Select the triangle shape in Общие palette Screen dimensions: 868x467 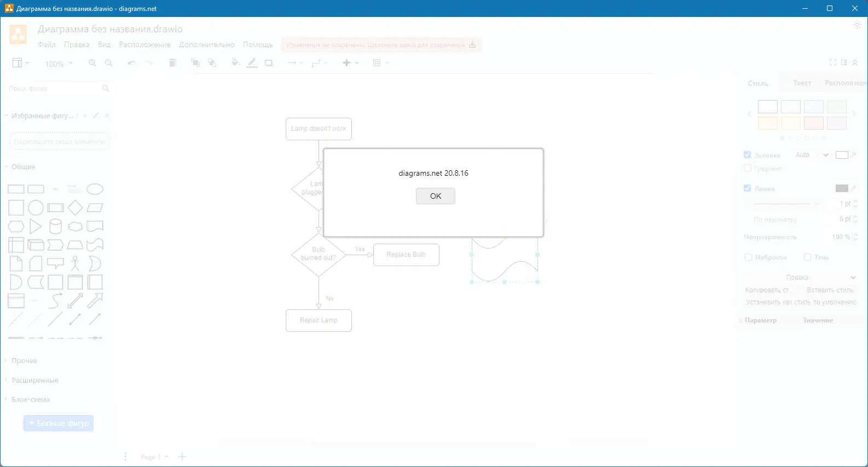click(x=36, y=227)
